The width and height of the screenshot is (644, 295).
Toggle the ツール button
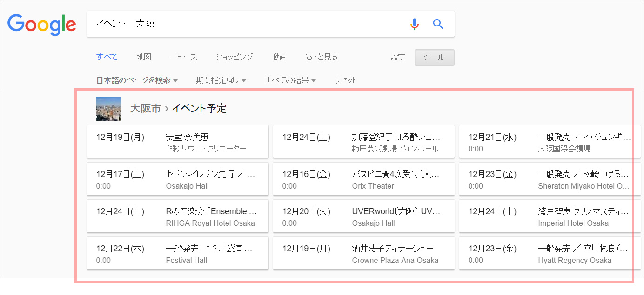click(434, 58)
